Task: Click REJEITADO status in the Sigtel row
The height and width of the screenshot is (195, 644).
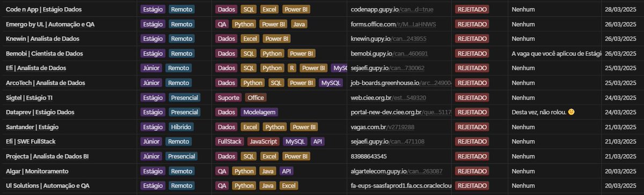Action: pyautogui.click(x=472, y=98)
